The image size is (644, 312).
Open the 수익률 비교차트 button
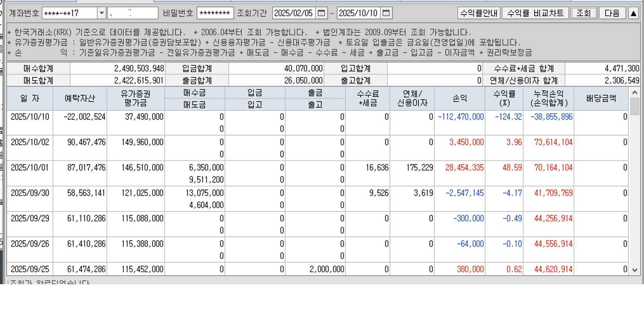tap(535, 13)
